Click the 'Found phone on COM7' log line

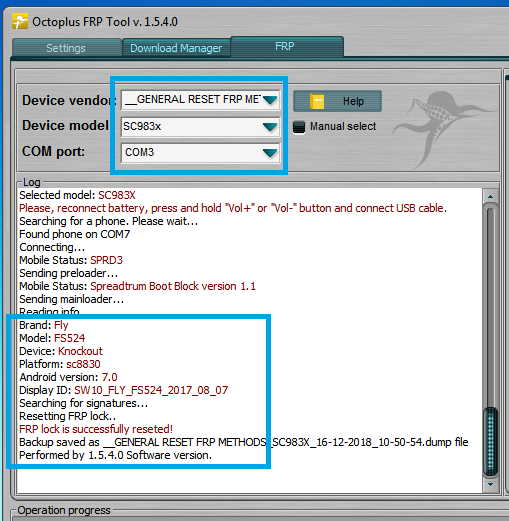click(75, 234)
